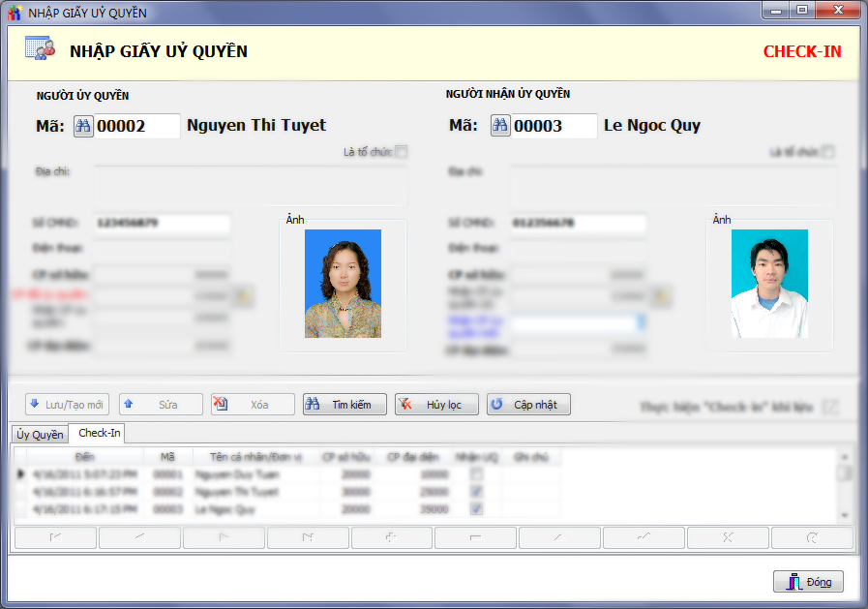Image resolution: width=868 pixels, height=609 pixels.
Task: Toggle Nhận UQ checkbox for Nguyen Duy Tuan row
Action: [475, 474]
